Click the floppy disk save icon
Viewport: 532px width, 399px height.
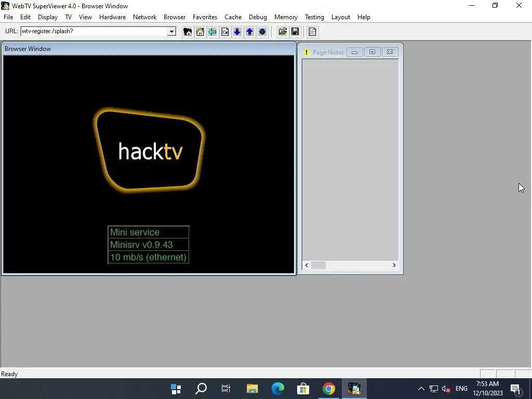pos(295,32)
